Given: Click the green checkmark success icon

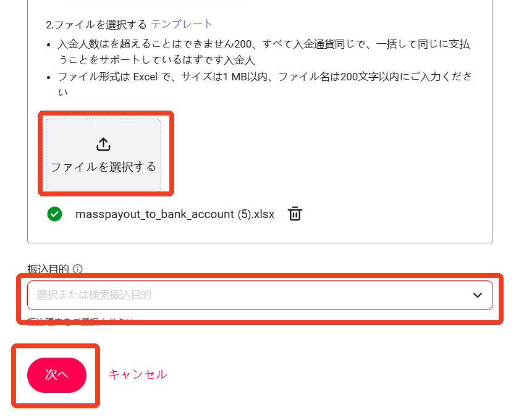Looking at the screenshot, I should pyautogui.click(x=55, y=214).
